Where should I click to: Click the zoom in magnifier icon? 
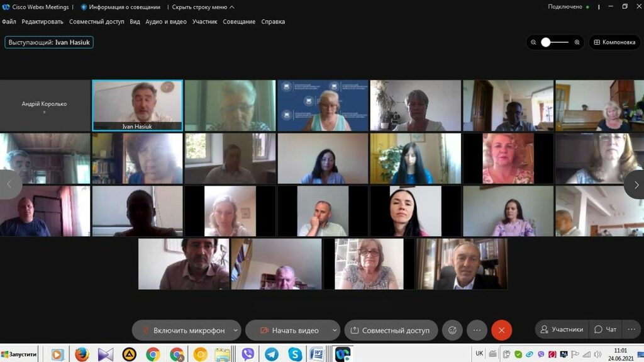577,42
